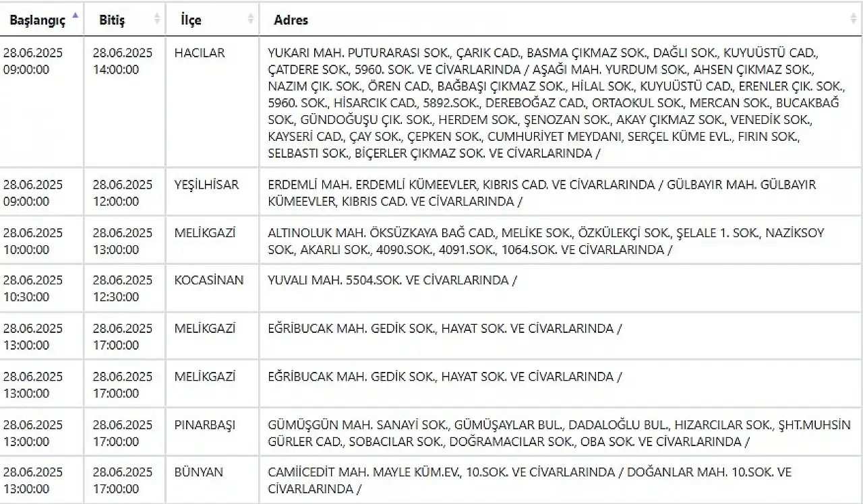The width and height of the screenshot is (863, 504).
Task: Click the PINARBAŞI district cell
Action: click(212, 432)
